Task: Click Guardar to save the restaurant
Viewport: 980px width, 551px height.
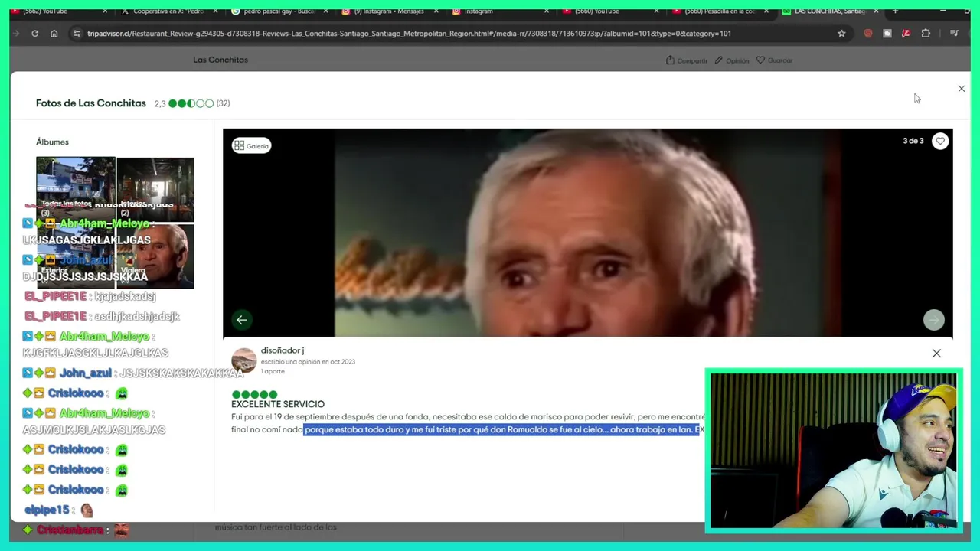Action: [774, 60]
